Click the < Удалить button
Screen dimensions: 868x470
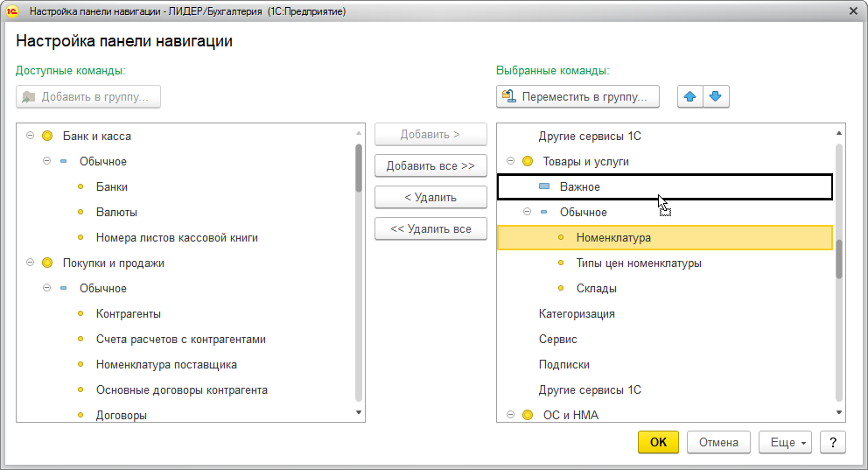[430, 197]
